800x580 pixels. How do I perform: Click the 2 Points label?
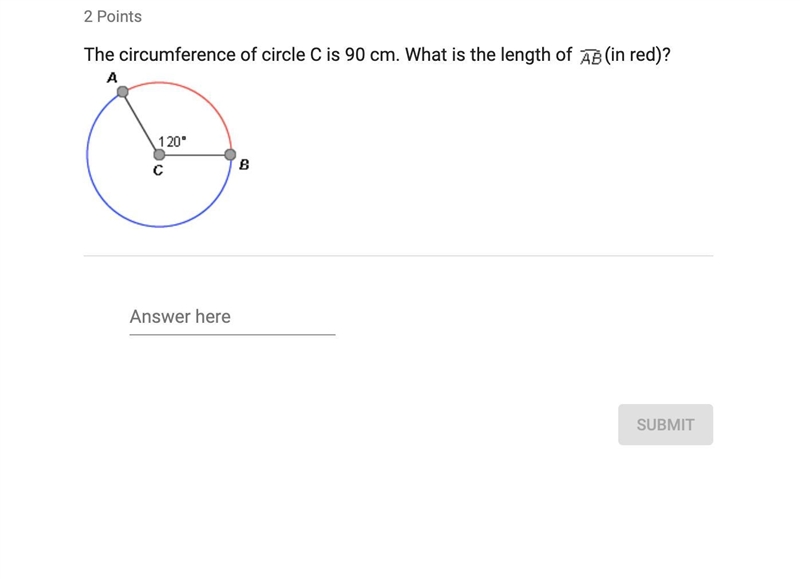click(113, 16)
